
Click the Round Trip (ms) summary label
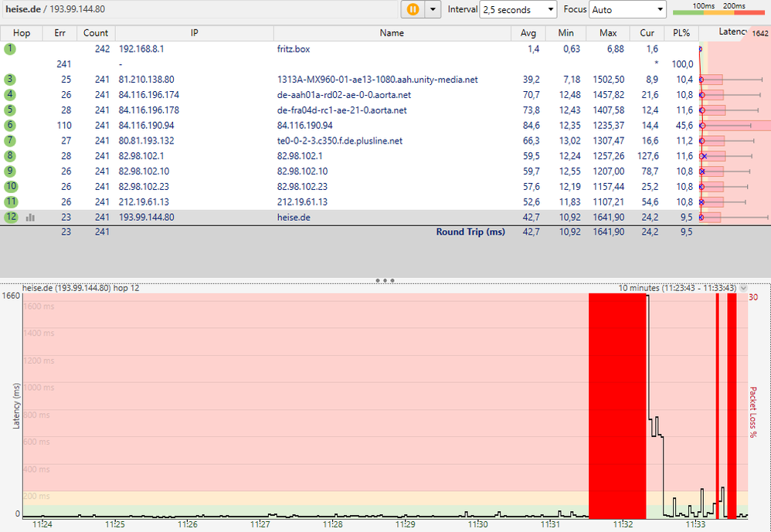point(470,232)
